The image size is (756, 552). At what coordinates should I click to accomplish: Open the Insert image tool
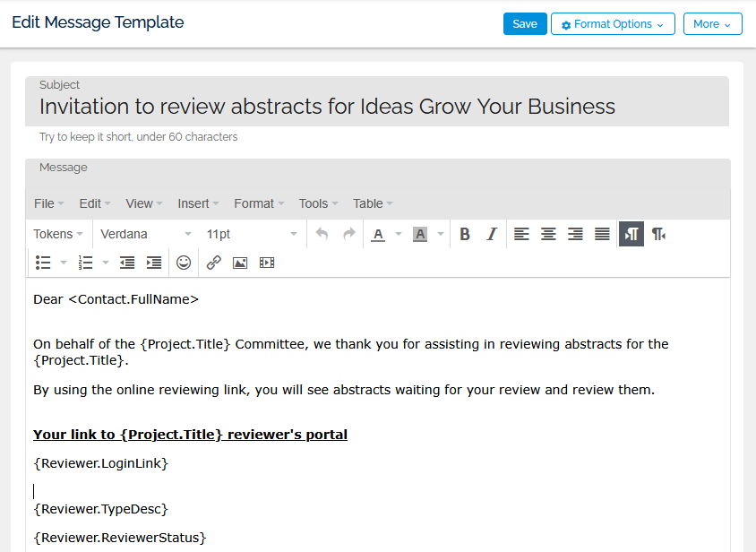coord(240,263)
